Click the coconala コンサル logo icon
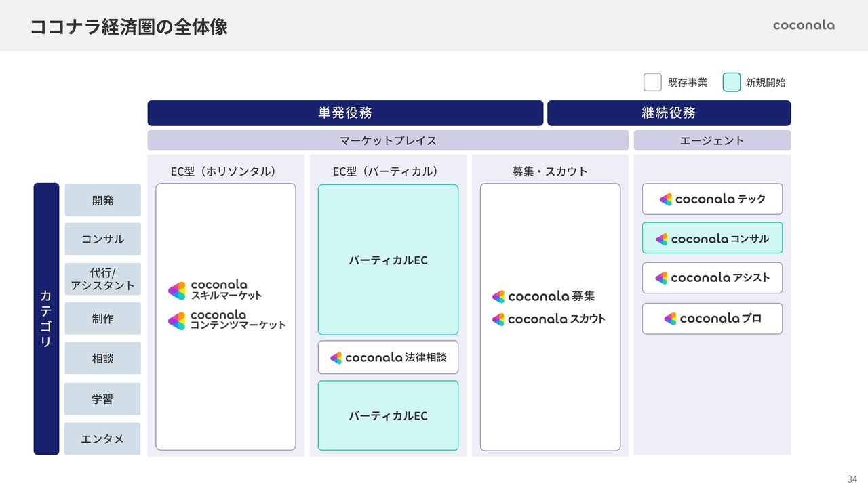This screenshot has width=868, height=488. coord(662,239)
